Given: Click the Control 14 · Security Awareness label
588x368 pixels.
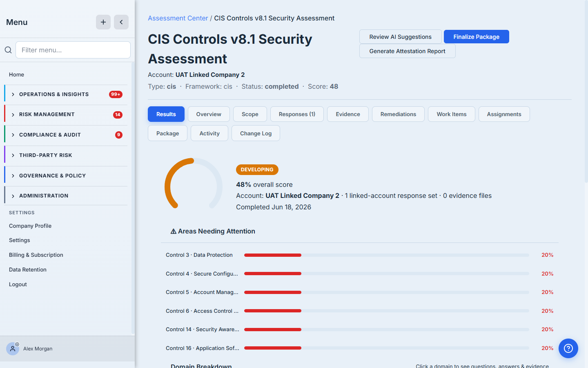Looking at the screenshot, I should [x=203, y=329].
